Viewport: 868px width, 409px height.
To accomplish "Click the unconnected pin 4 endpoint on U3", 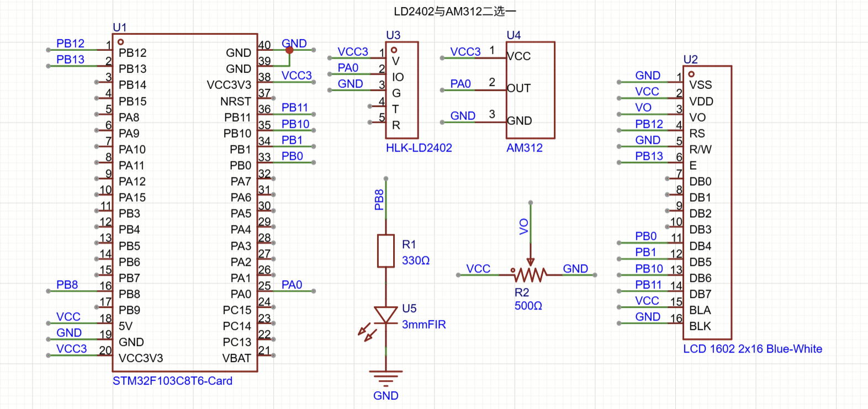I will 369,106.
